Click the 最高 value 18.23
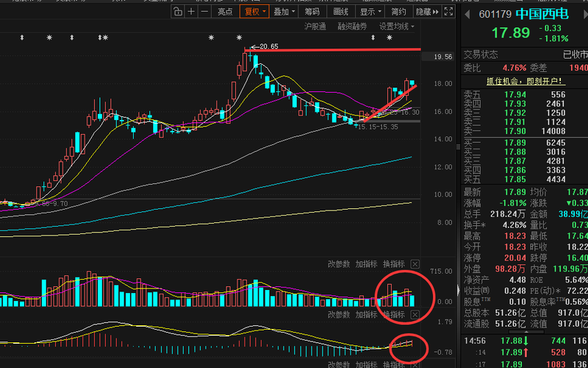Viewport: 588px width, 368px height. (x=515, y=236)
